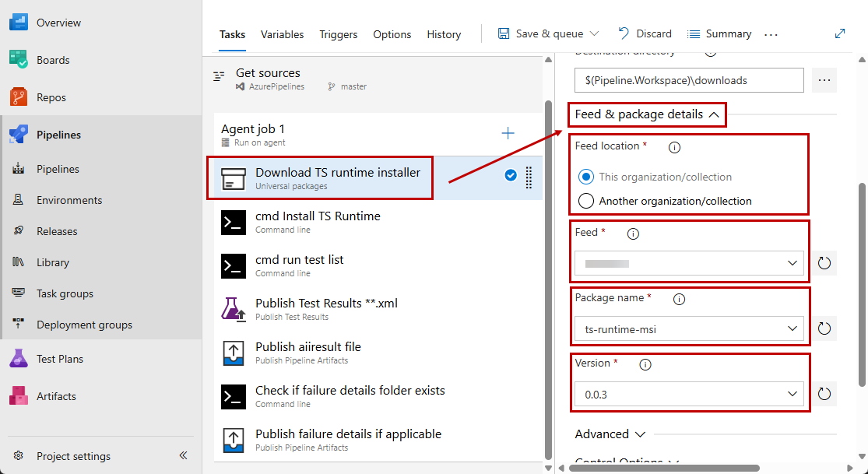Click the Pipelines rocket icon

pyautogui.click(x=18, y=135)
